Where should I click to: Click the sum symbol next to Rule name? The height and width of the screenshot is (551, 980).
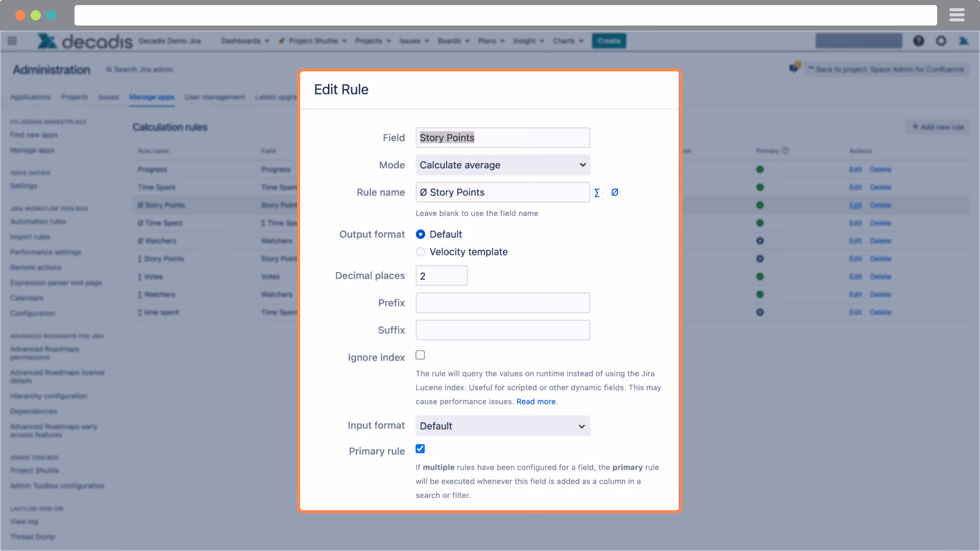coord(597,193)
